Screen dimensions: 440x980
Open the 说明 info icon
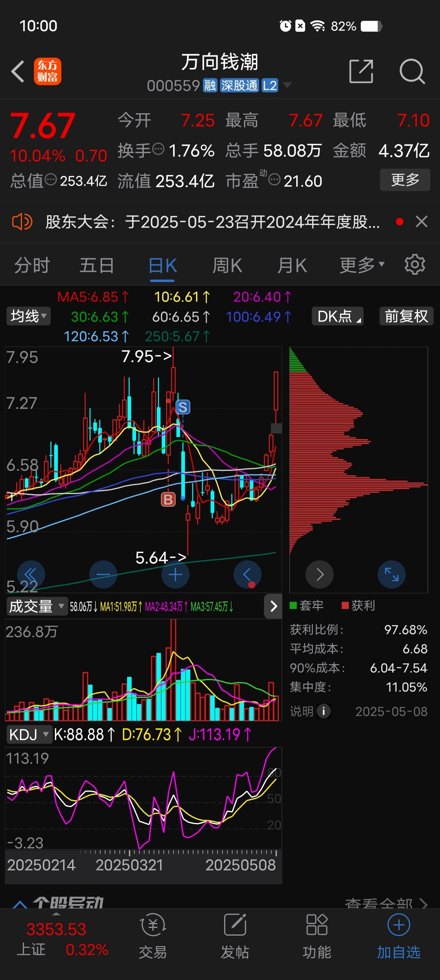(324, 711)
